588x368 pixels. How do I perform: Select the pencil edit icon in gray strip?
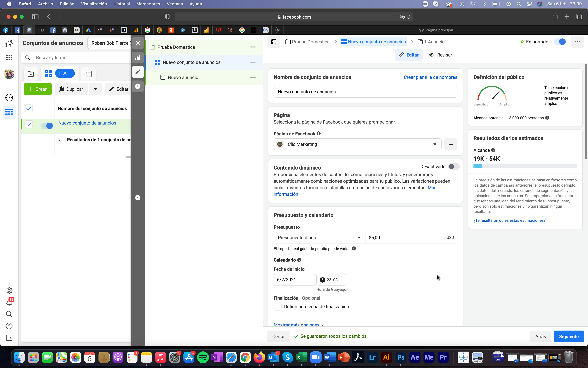138,72
